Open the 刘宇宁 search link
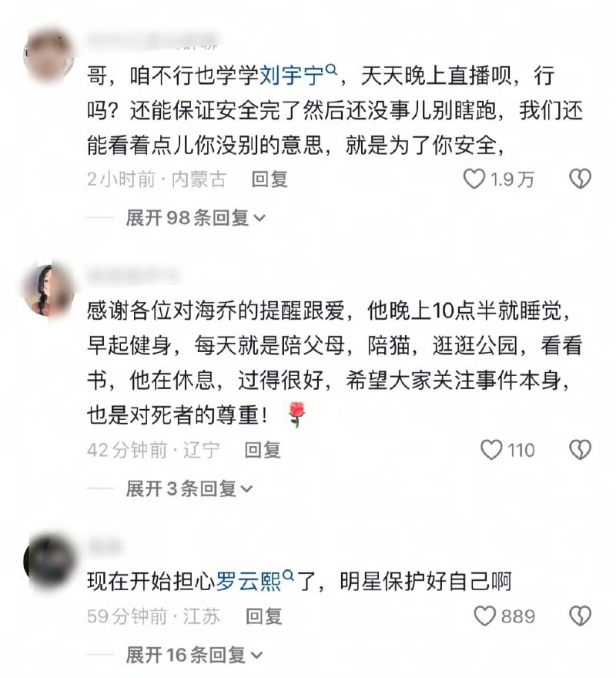The image size is (616, 678). [292, 76]
